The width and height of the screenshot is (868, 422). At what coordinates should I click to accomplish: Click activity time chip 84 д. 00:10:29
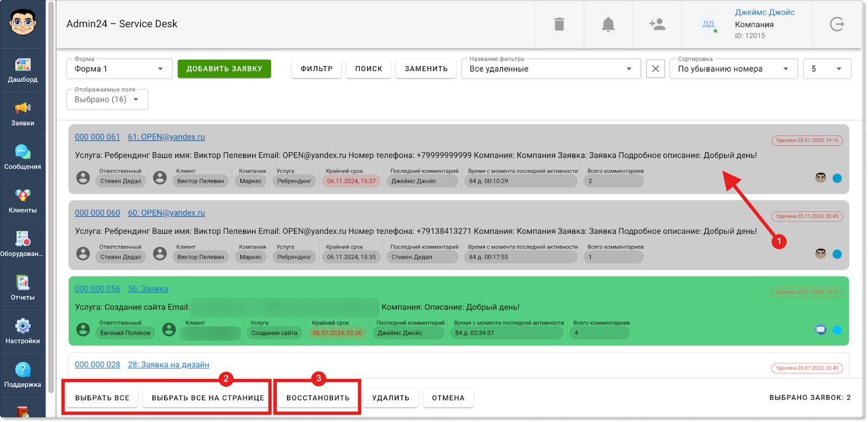click(521, 181)
